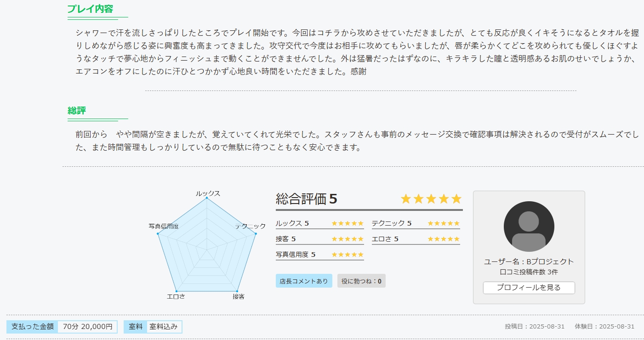
Task: Open プロフィールを見る button
Action: 529,288
